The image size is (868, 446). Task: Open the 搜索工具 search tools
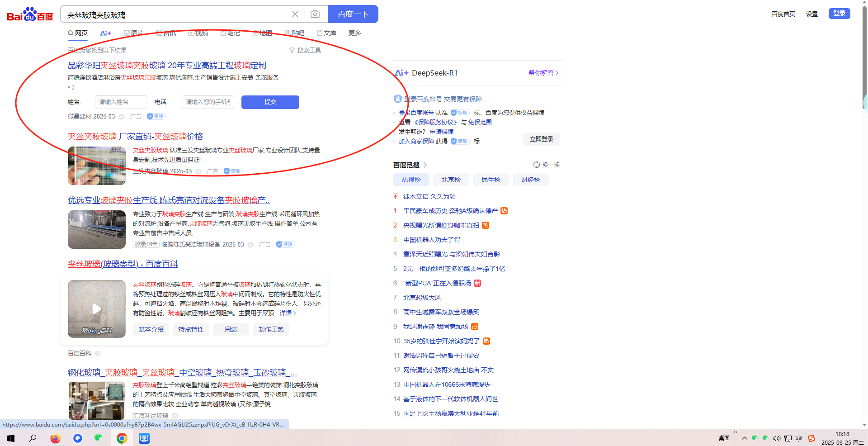[x=305, y=50]
